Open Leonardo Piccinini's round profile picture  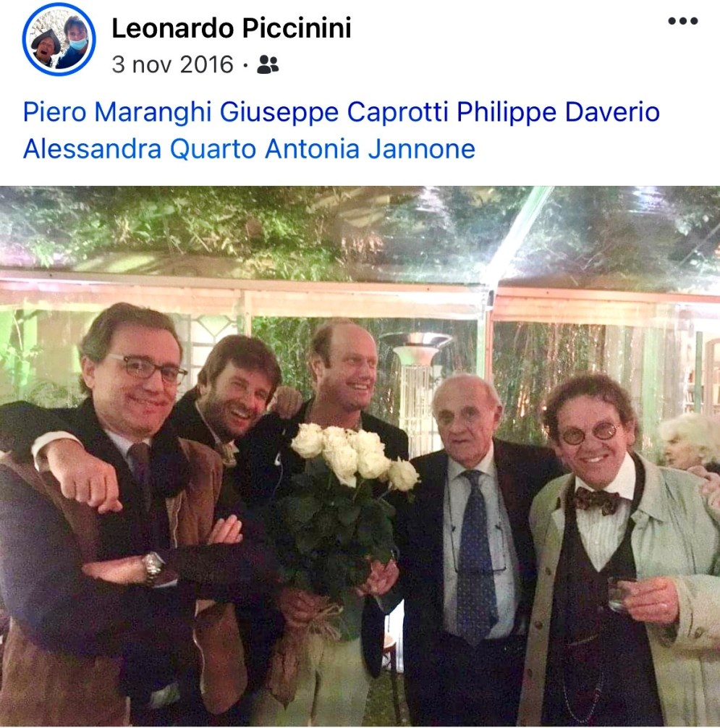59,39
